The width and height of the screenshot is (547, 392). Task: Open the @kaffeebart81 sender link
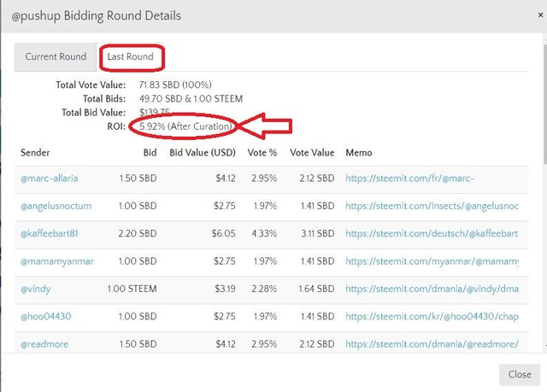55,233
